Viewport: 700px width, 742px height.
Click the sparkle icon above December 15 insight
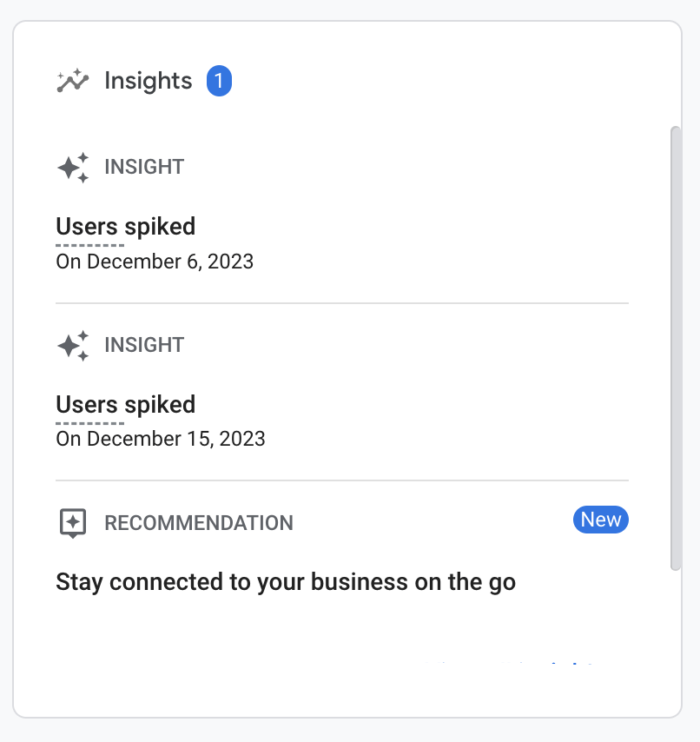[73, 345]
